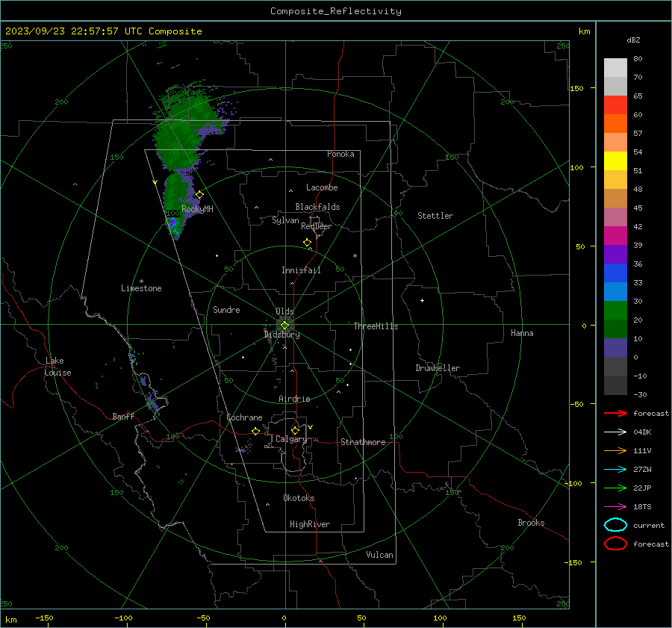This screenshot has height=628, width=672.
Task: Click the Innisfail label
Action: click(301, 270)
